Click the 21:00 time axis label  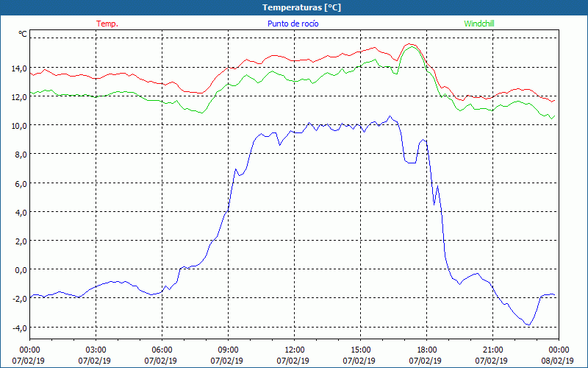pos(492,350)
